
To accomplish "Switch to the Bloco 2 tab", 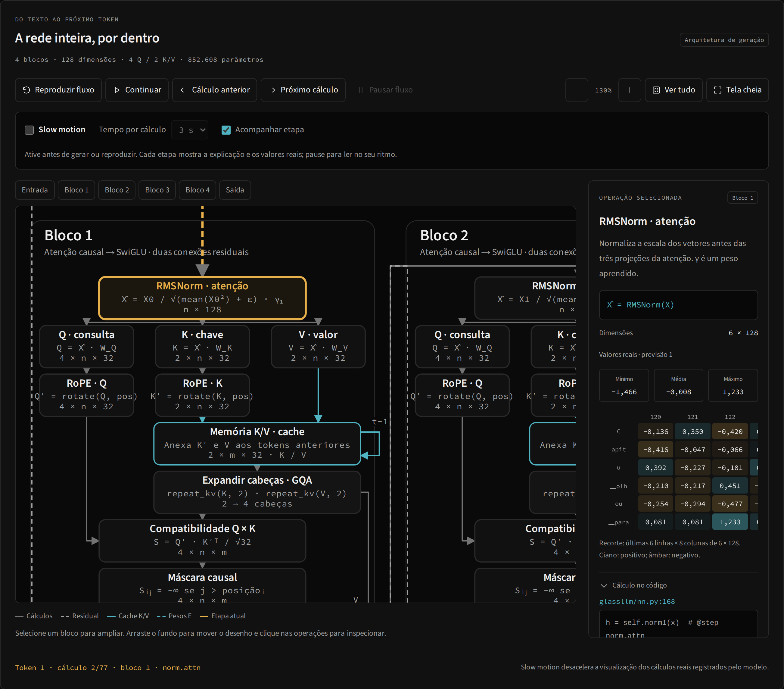I will pos(117,190).
